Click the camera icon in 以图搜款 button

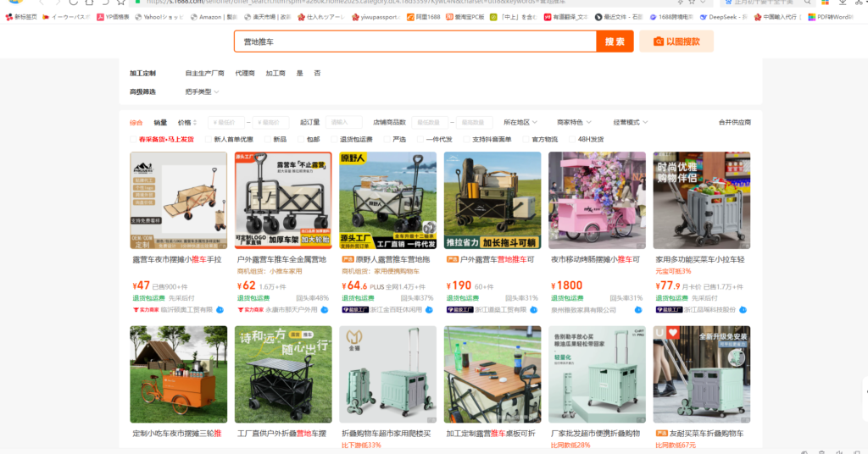[658, 42]
